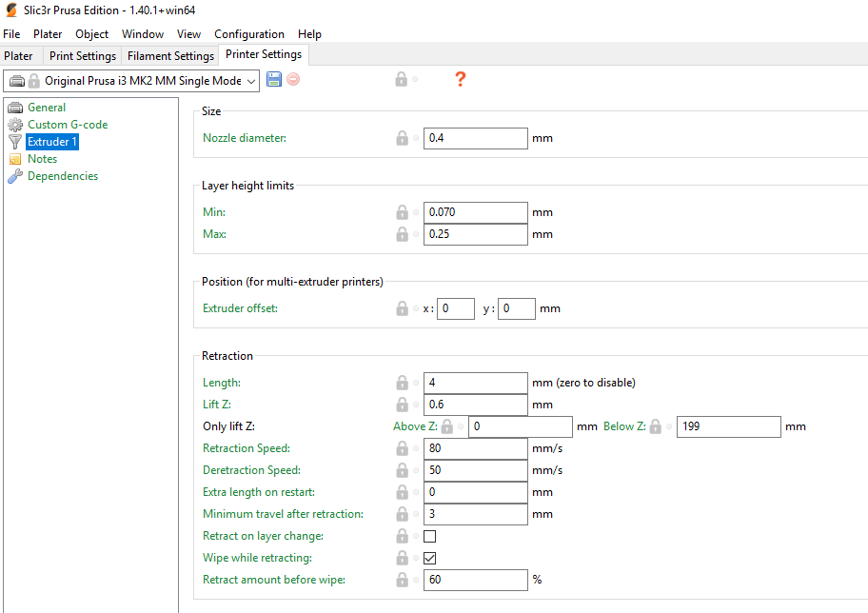Image resolution: width=868 pixels, height=613 pixels.
Task: Open the Help menu
Action: click(x=309, y=34)
